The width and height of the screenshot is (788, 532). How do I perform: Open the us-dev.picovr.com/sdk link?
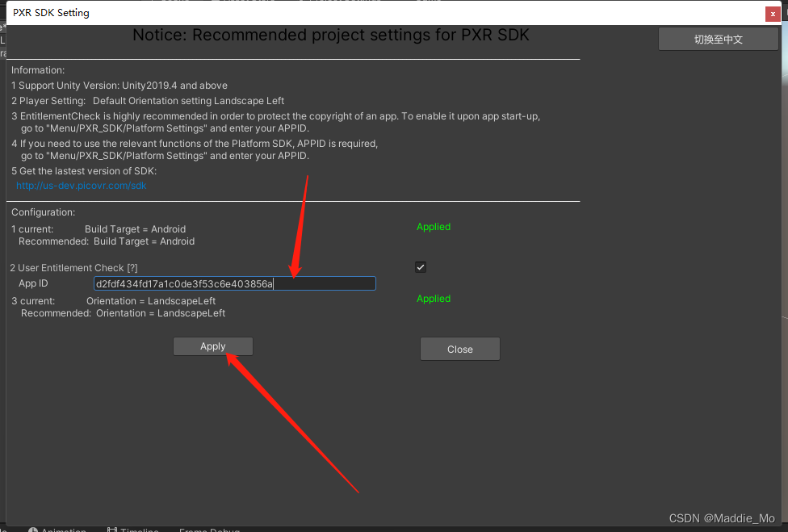(x=82, y=186)
